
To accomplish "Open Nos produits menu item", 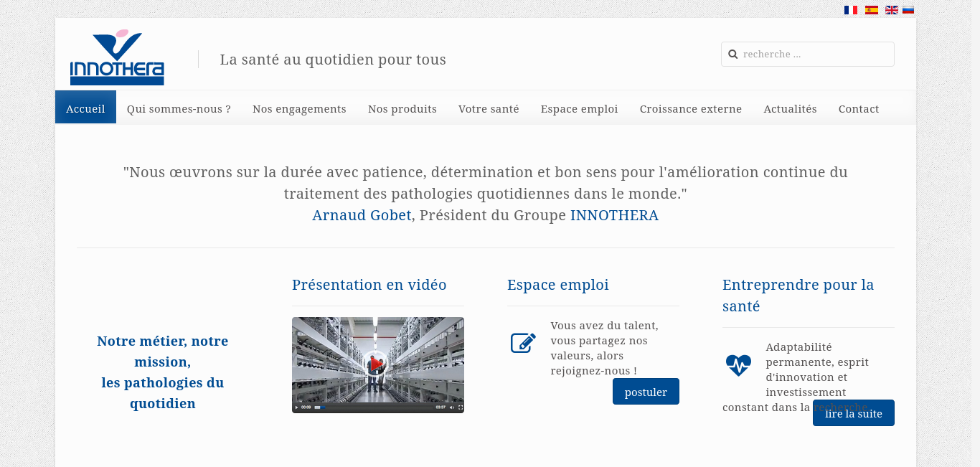I will [402, 109].
